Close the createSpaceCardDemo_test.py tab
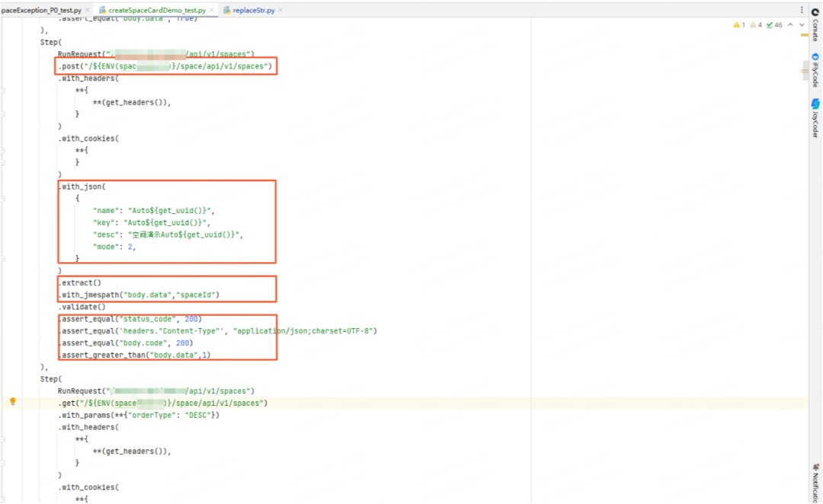823x504 pixels. tap(212, 10)
